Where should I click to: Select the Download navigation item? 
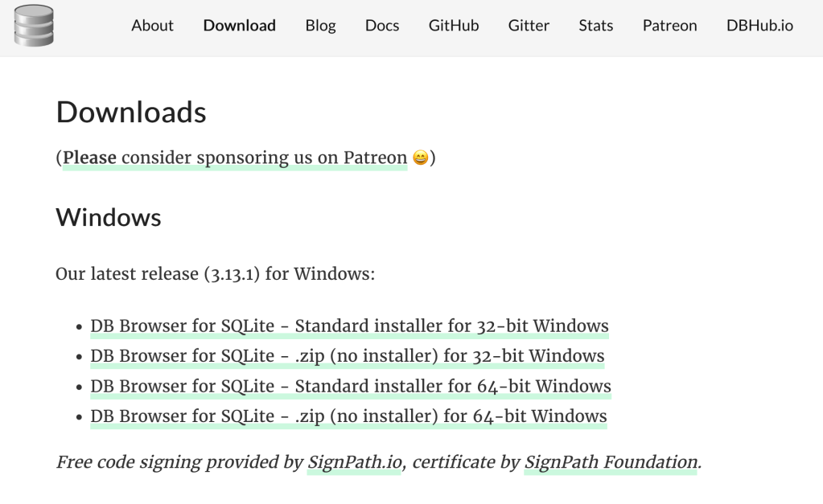click(x=239, y=26)
